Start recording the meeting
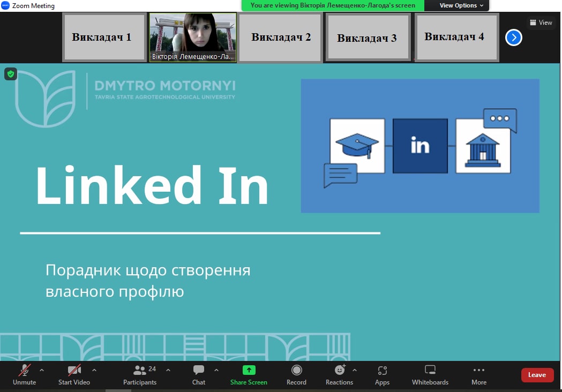 (x=296, y=375)
